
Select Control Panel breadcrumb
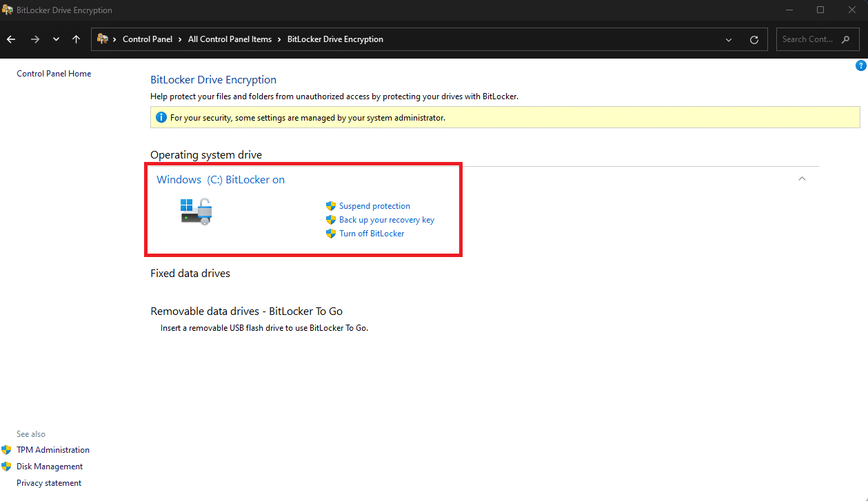(x=148, y=39)
